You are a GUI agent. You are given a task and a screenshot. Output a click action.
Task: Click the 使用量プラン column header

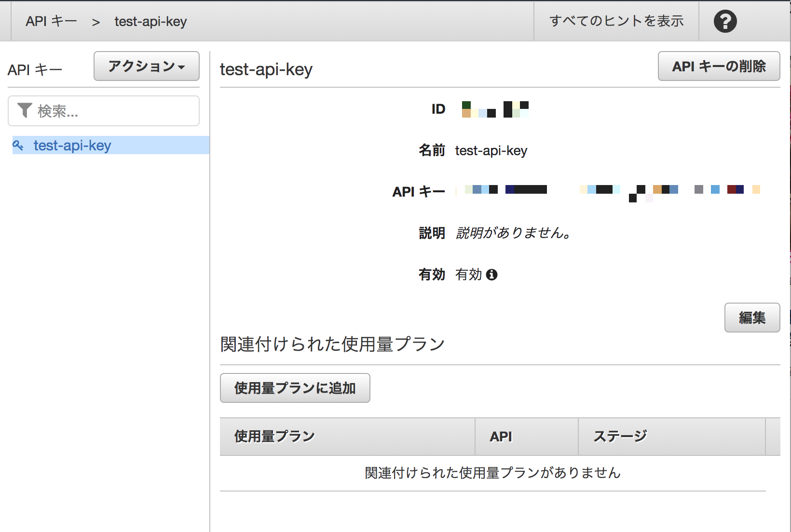point(274,437)
